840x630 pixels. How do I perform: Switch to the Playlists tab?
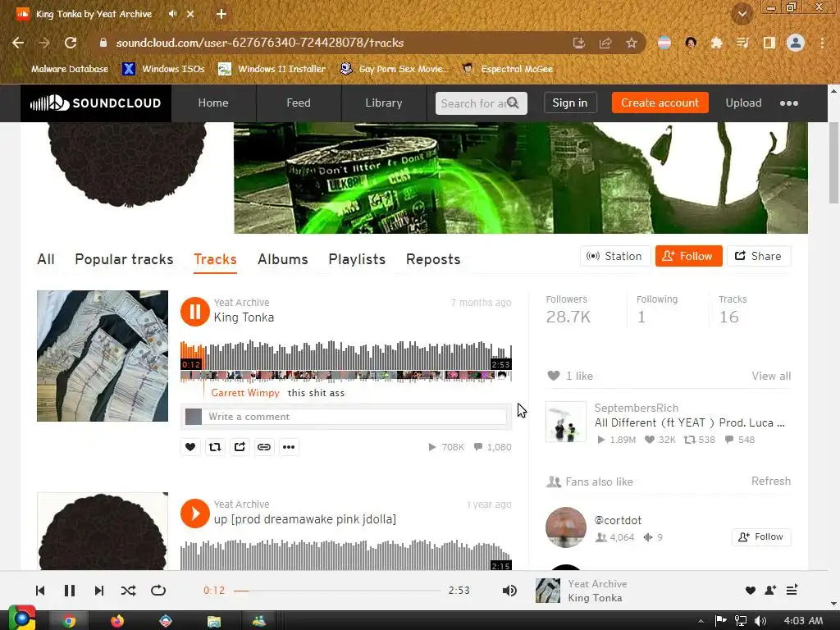[x=357, y=259]
